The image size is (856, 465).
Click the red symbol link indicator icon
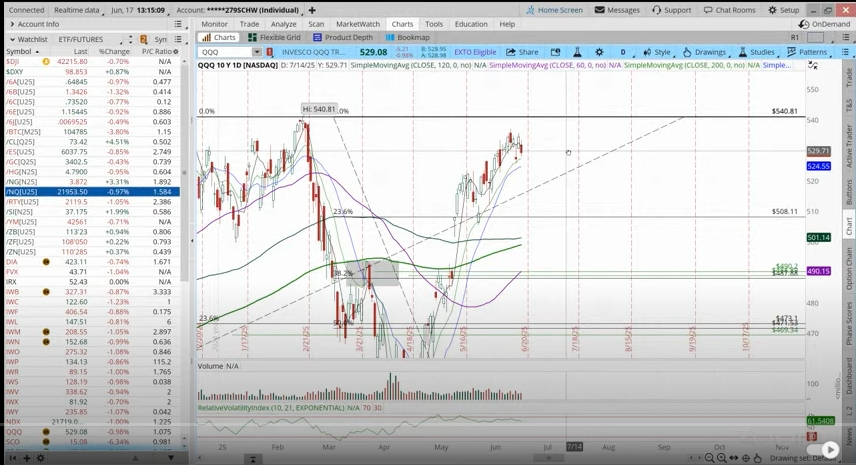(x=269, y=52)
